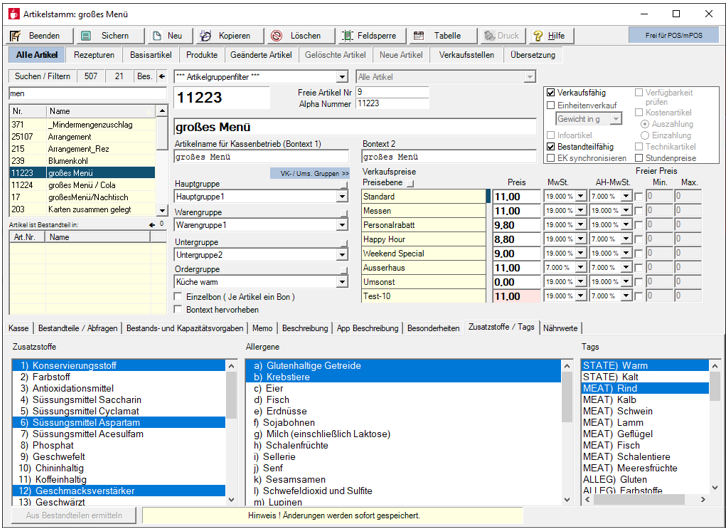The image size is (727, 528).
Task: Enable the Stundenpreise checkbox
Action: [639, 158]
